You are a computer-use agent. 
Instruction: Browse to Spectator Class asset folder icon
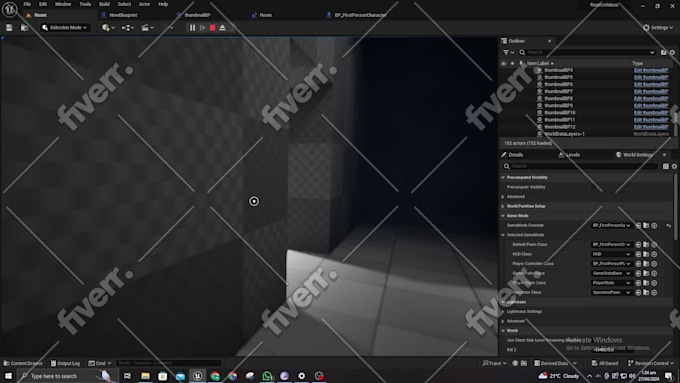pyautogui.click(x=646, y=292)
